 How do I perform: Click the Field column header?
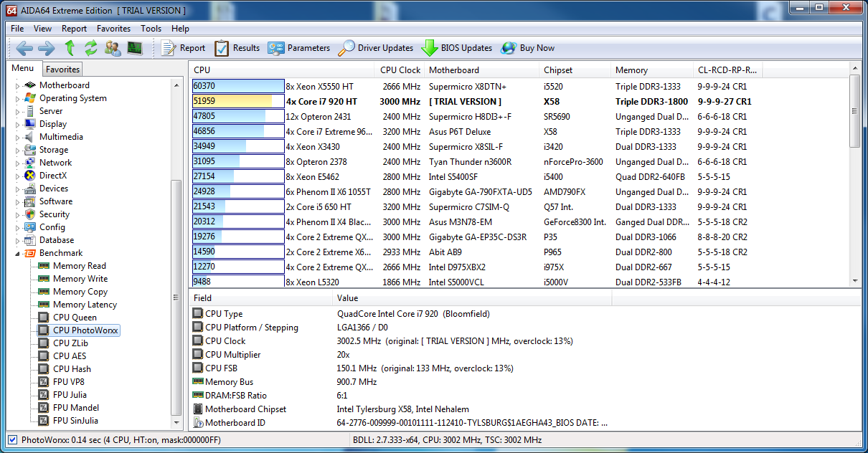pyautogui.click(x=261, y=298)
